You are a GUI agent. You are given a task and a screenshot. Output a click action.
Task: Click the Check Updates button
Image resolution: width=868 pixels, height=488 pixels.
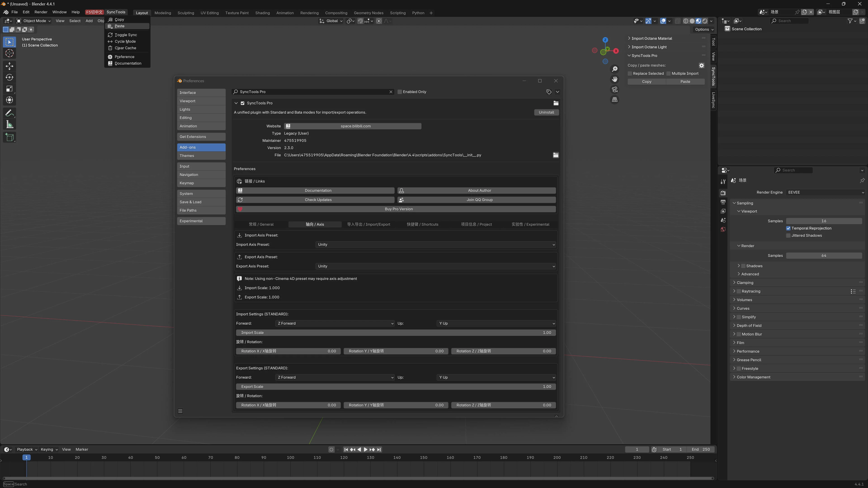click(315, 200)
